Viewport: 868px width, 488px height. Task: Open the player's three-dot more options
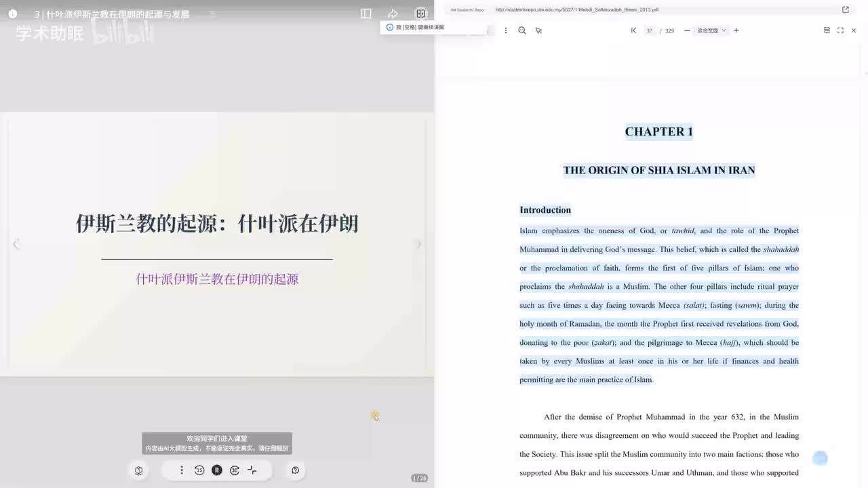pos(182,470)
